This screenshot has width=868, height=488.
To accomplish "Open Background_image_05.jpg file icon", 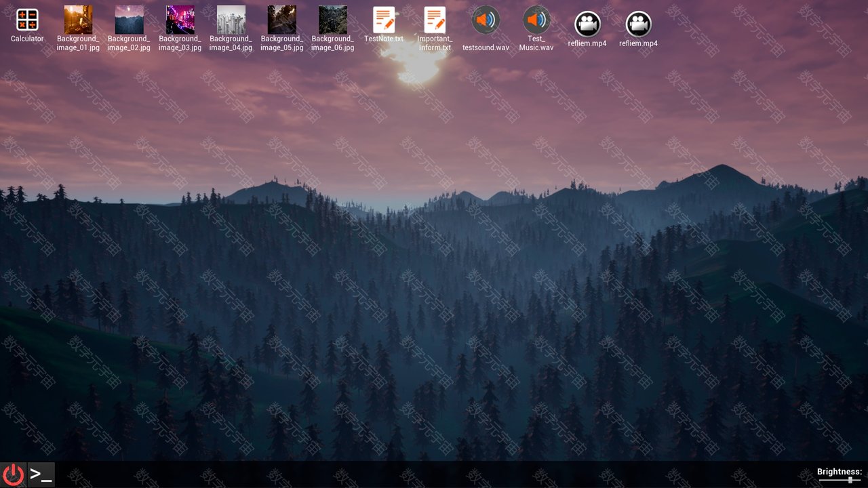I will (x=281, y=20).
